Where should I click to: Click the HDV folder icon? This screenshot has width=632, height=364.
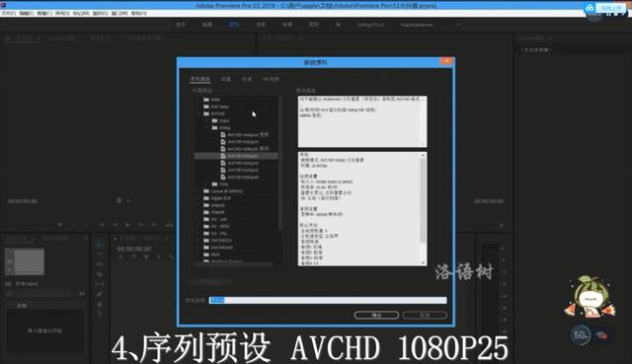pyautogui.click(x=206, y=255)
